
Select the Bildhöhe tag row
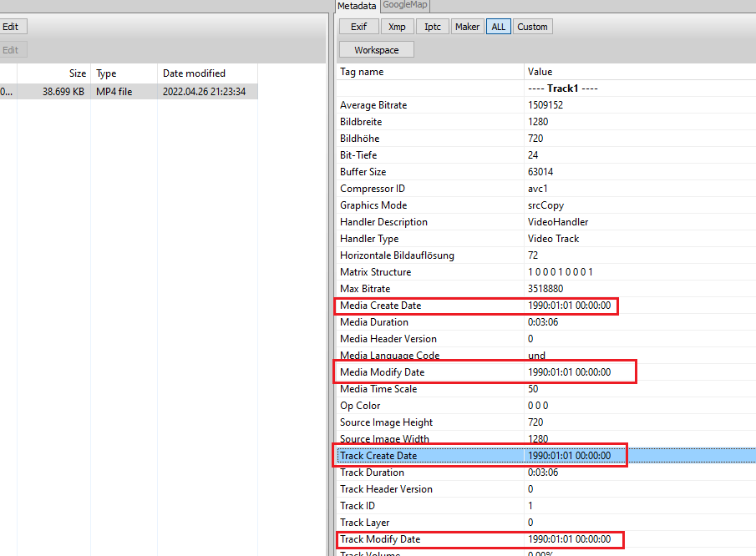[x=546, y=139]
